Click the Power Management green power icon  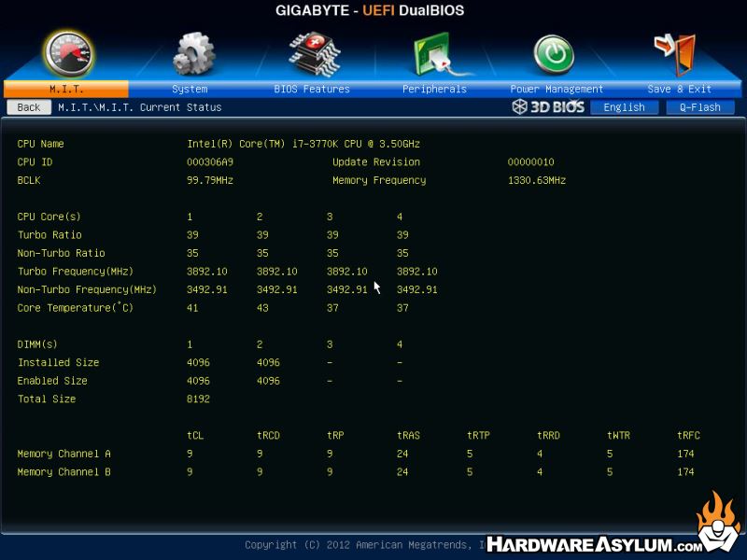554,54
